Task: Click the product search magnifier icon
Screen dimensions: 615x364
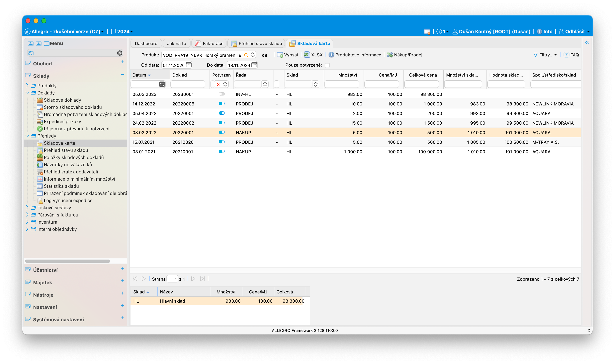Action: click(246, 55)
